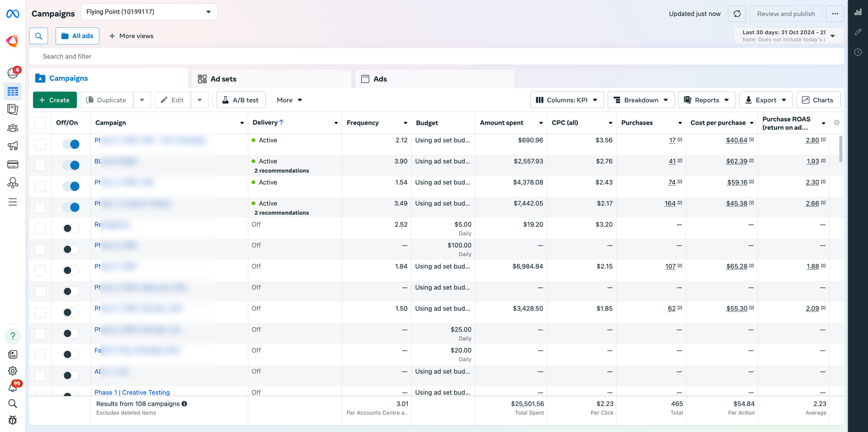
Task: Turn off the campaign that spent $4,378.08
Action: [x=71, y=186]
